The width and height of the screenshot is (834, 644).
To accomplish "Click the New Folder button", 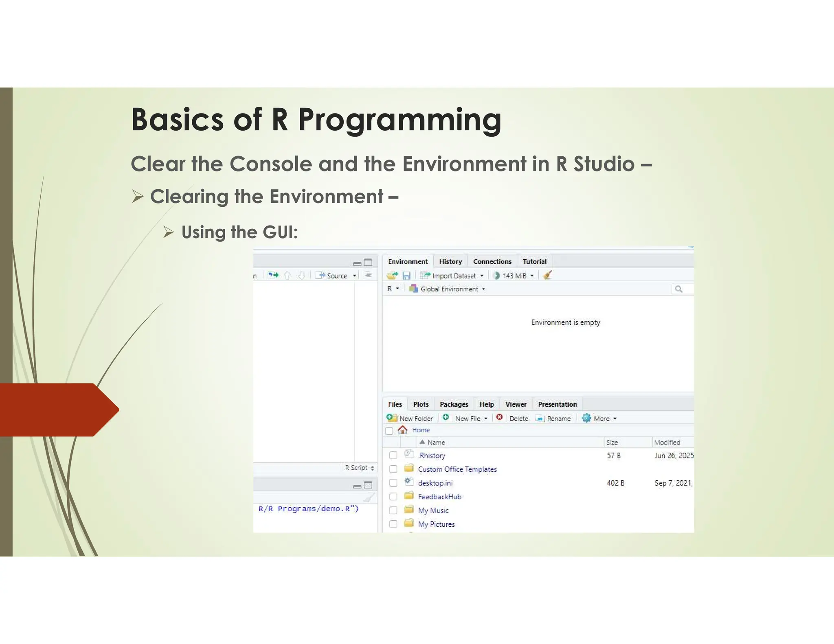I will click(x=410, y=418).
